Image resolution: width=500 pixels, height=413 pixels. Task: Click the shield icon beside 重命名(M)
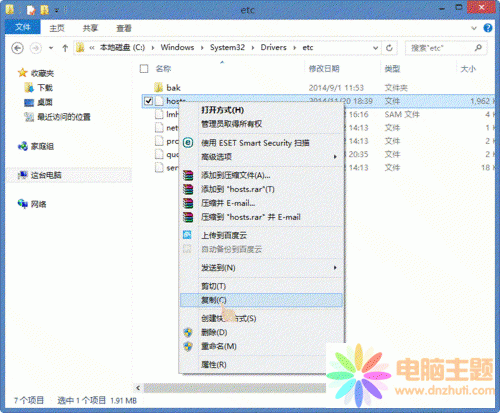point(188,346)
